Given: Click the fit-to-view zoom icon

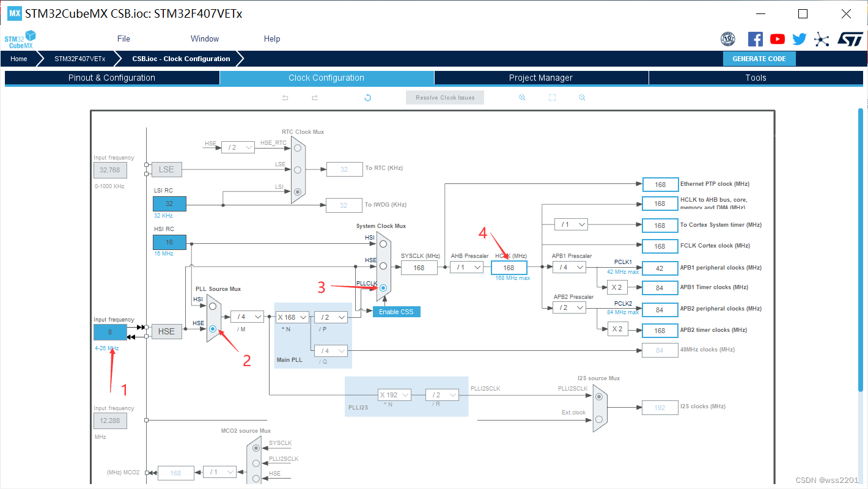Looking at the screenshot, I should 552,98.
